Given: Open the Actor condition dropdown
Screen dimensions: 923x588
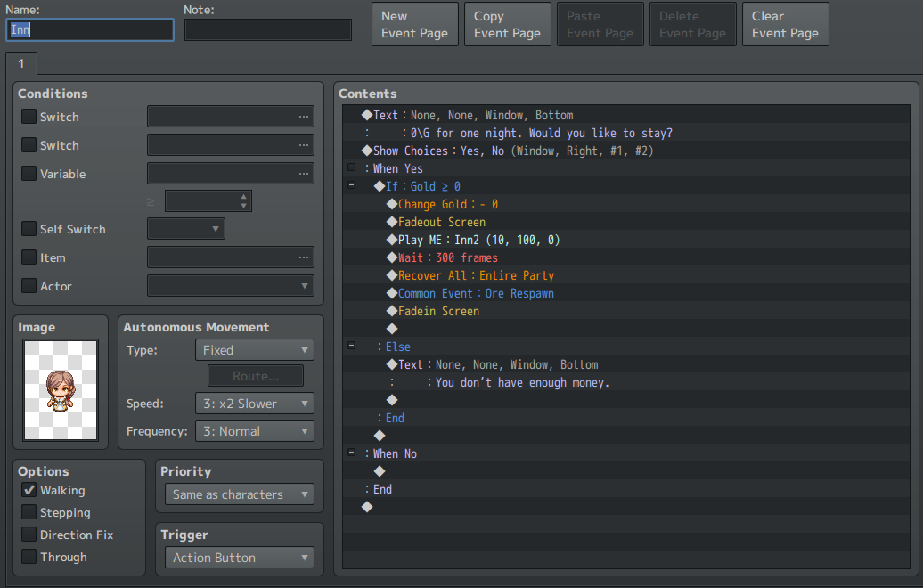Looking at the screenshot, I should 231,286.
